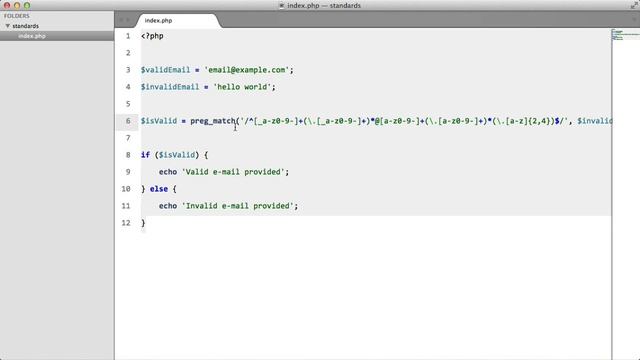The width and height of the screenshot is (640, 360).
Task: Click the window title index.php — standards
Action: [324, 6]
